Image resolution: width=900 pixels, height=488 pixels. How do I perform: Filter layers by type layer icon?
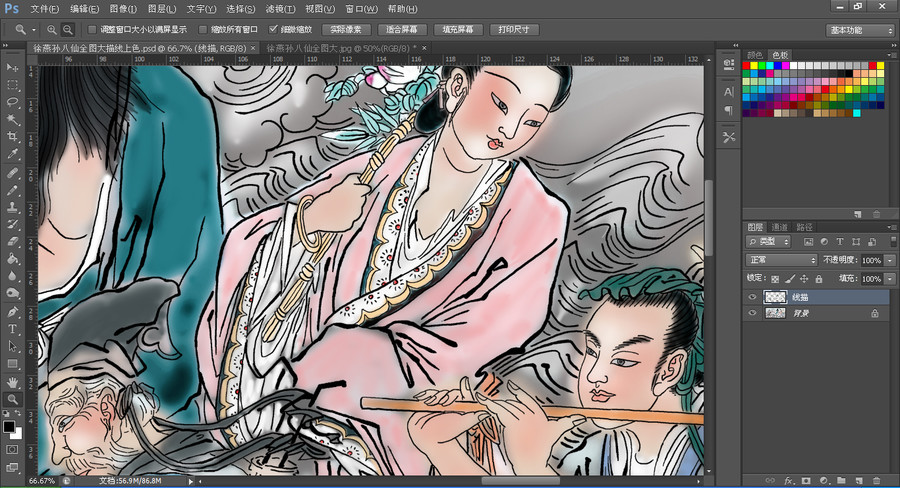pyautogui.click(x=840, y=242)
